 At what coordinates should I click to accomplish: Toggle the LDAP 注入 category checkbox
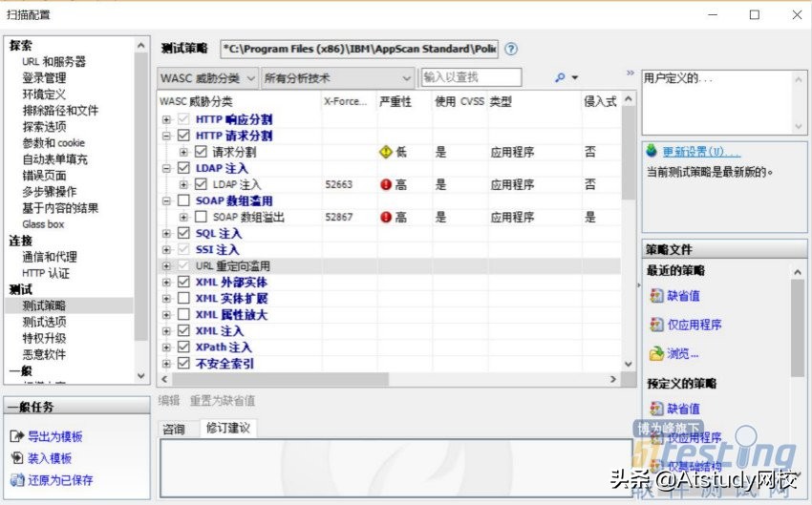[183, 168]
